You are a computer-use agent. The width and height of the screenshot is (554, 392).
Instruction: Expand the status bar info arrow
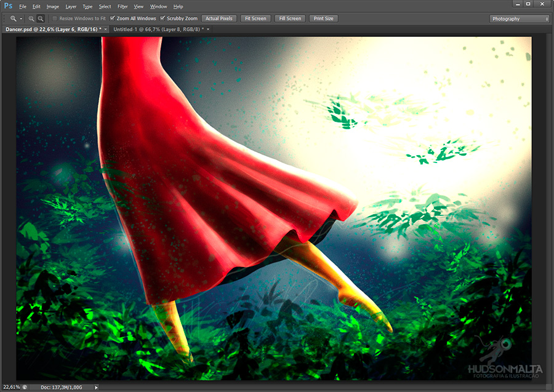pos(96,388)
